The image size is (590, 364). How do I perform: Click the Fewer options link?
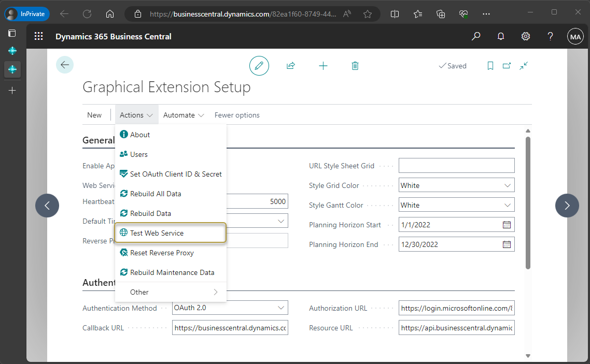pos(237,115)
